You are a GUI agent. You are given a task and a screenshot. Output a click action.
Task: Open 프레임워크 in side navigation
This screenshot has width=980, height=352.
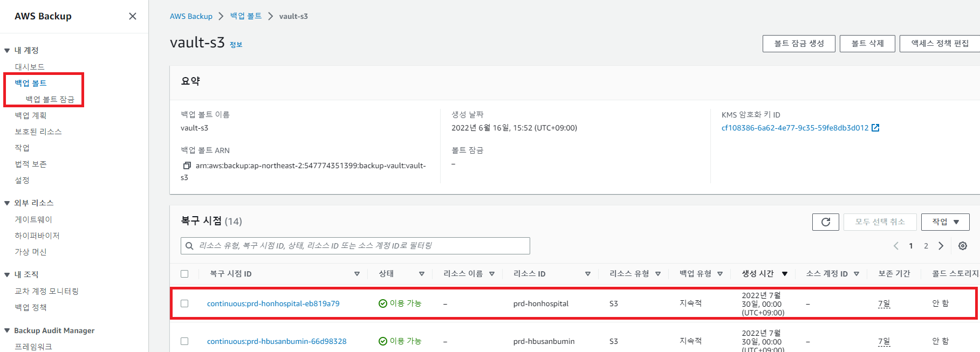[33, 347]
